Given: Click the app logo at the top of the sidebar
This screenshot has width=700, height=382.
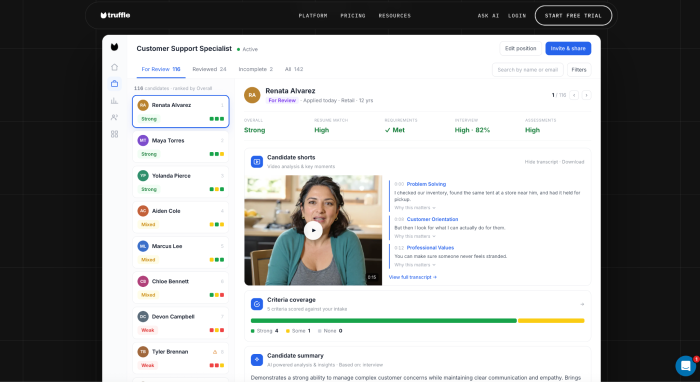Looking at the screenshot, I should point(115,47).
